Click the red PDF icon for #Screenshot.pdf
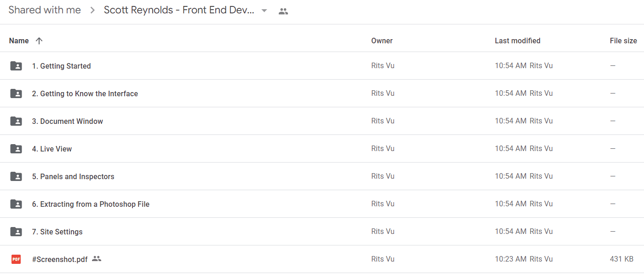This screenshot has width=644, height=274. coord(16,259)
